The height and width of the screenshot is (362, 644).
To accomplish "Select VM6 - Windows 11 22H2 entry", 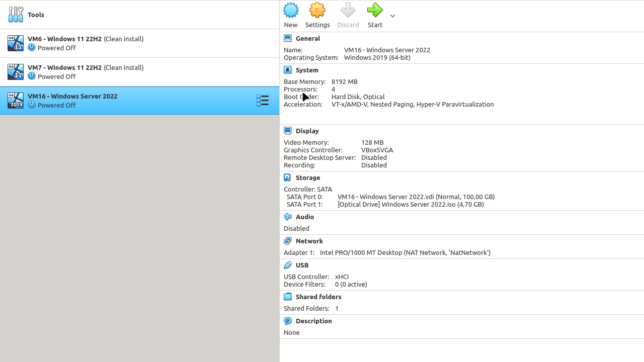I will pyautogui.click(x=139, y=43).
